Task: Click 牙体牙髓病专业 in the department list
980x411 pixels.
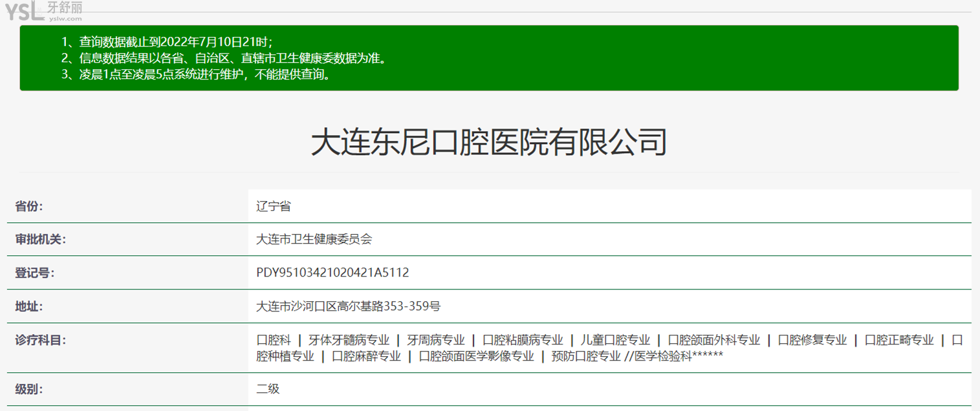Action: pyautogui.click(x=349, y=340)
